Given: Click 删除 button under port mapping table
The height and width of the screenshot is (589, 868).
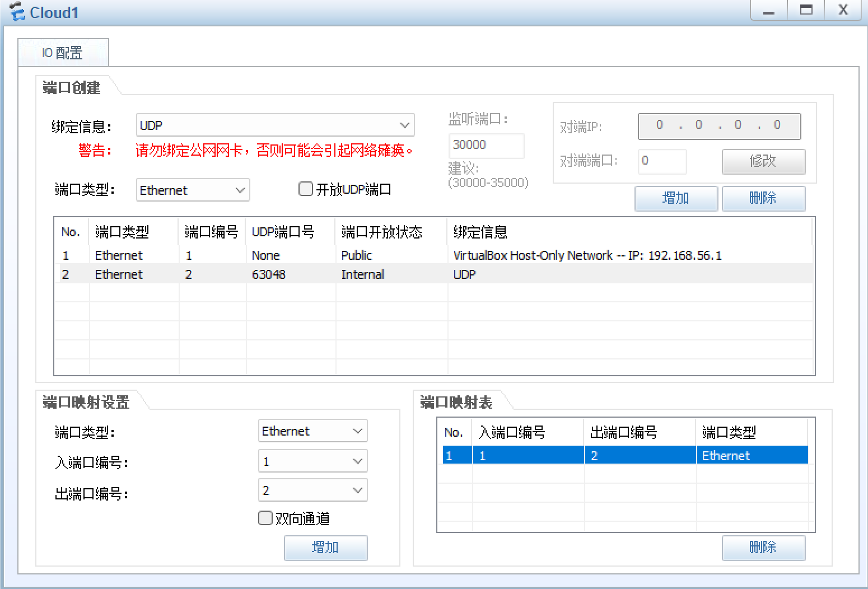Looking at the screenshot, I should point(763,548).
